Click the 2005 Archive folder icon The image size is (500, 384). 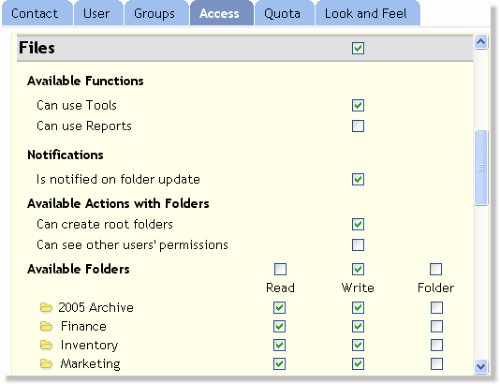click(46, 308)
